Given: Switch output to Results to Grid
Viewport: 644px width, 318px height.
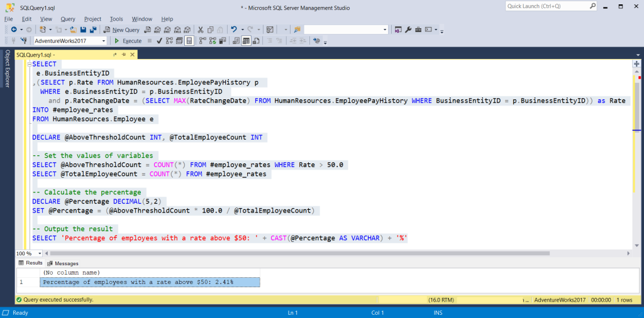Looking at the screenshot, I should pos(246,41).
